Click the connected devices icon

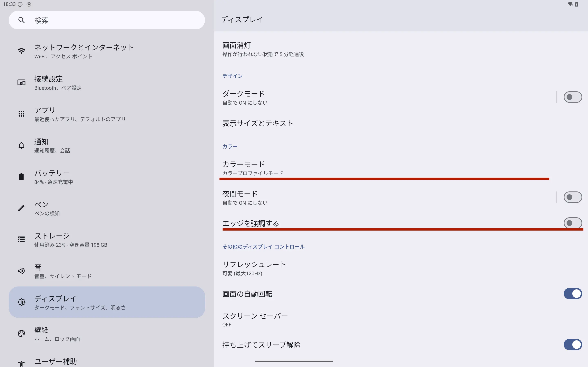click(21, 83)
